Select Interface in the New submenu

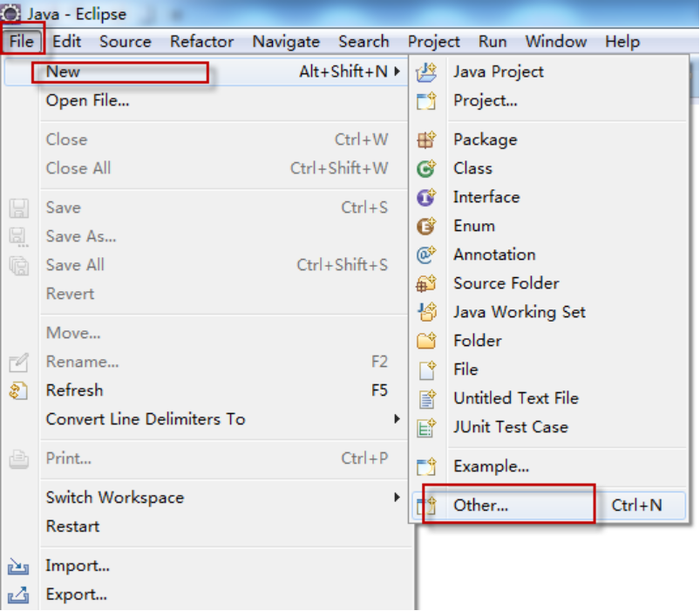[x=548, y=197]
